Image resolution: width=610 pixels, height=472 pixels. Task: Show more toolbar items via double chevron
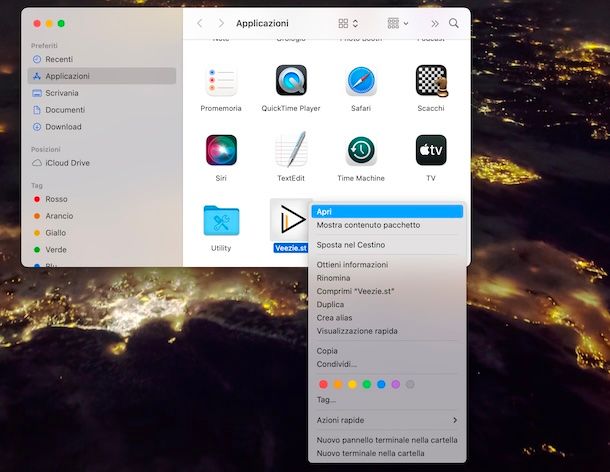click(435, 24)
